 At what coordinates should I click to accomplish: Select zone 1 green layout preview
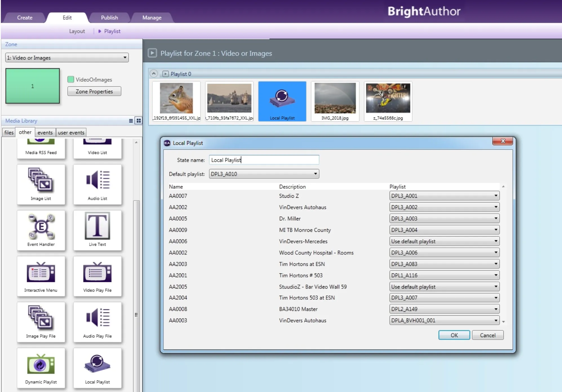coord(32,86)
